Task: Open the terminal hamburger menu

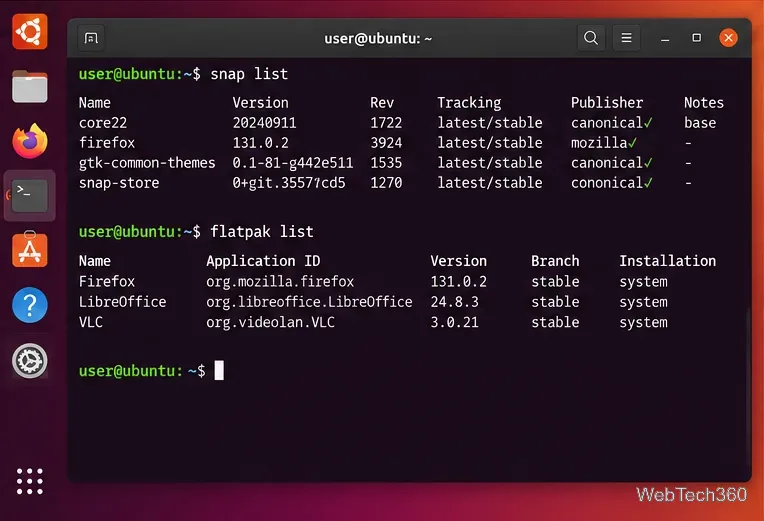Action: point(627,38)
